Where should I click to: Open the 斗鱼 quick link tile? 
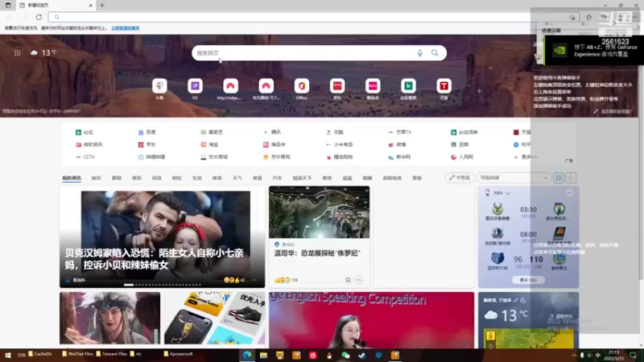(x=159, y=86)
